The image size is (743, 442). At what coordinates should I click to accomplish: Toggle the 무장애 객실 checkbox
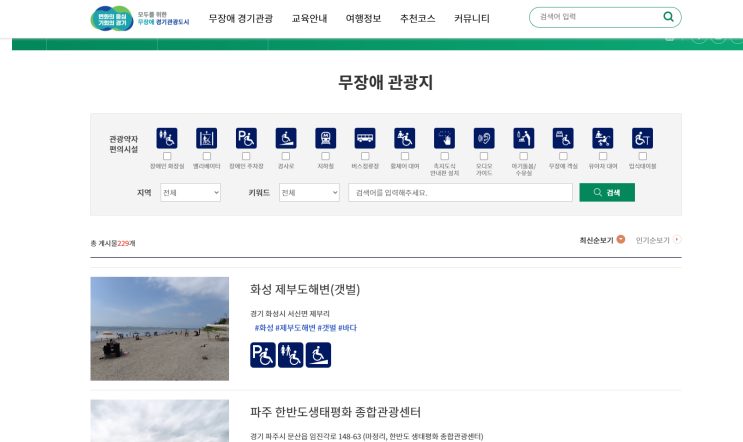563,156
